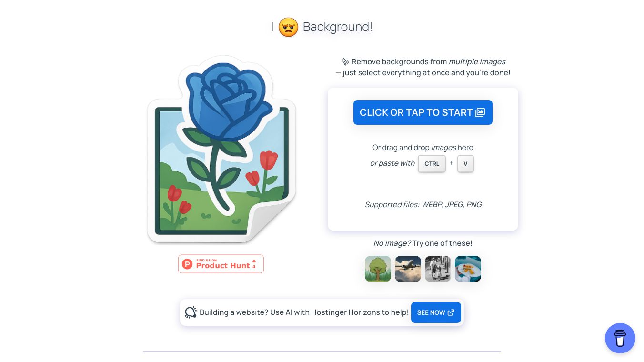Viewport: 644px width, 362px height.
Task: Click the Product Hunt upvote count arrow
Action: tap(254, 264)
